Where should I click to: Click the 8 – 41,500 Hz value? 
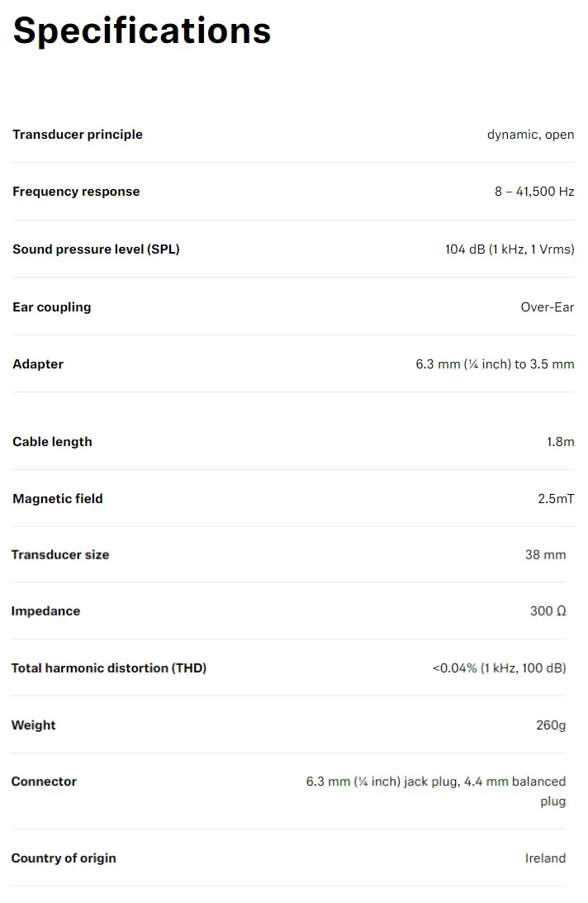(534, 192)
